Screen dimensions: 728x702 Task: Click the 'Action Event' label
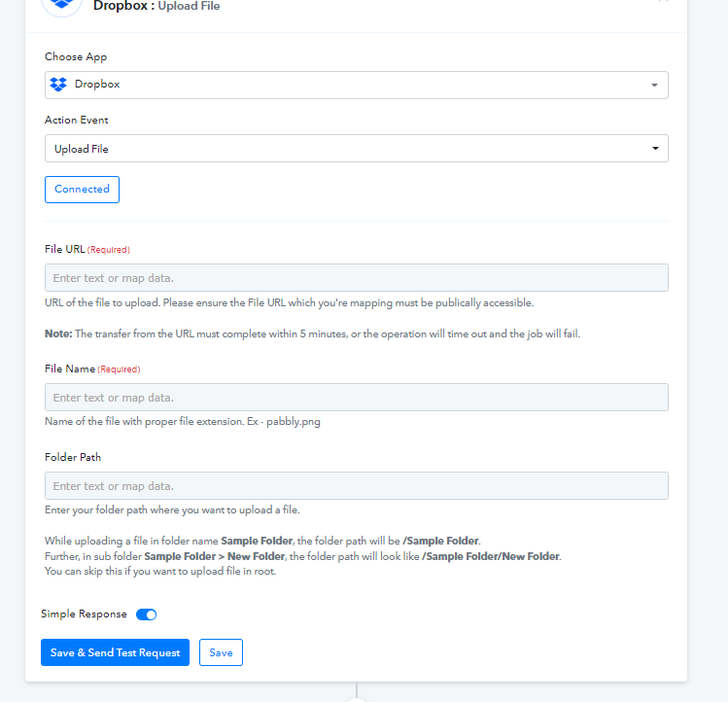pyautogui.click(x=76, y=120)
